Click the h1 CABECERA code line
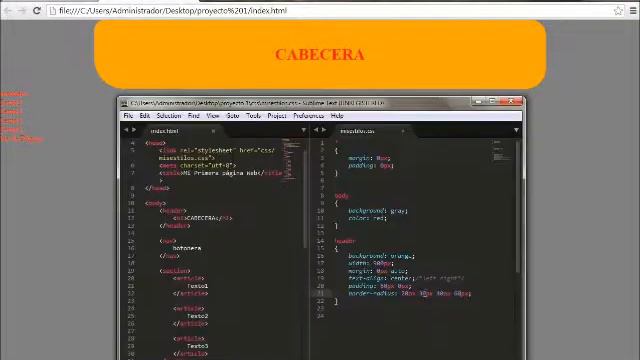Screen dimensions: 640x360 tap(202, 218)
